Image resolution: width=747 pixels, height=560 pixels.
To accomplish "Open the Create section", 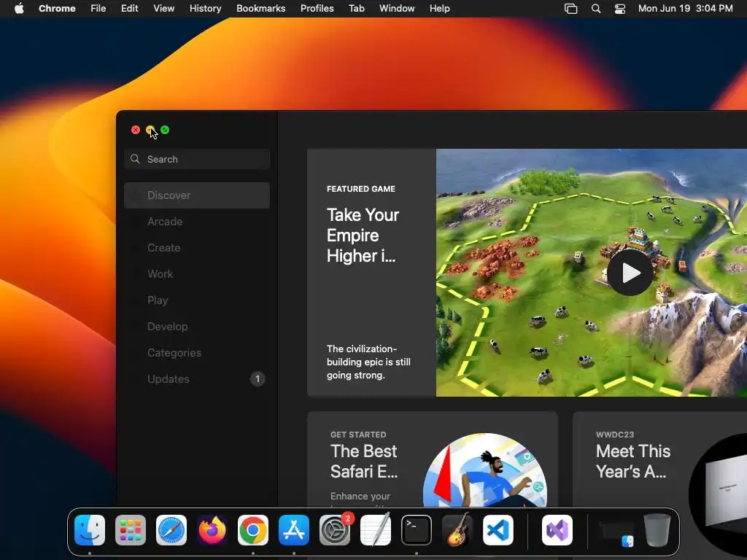I will pos(197,248).
